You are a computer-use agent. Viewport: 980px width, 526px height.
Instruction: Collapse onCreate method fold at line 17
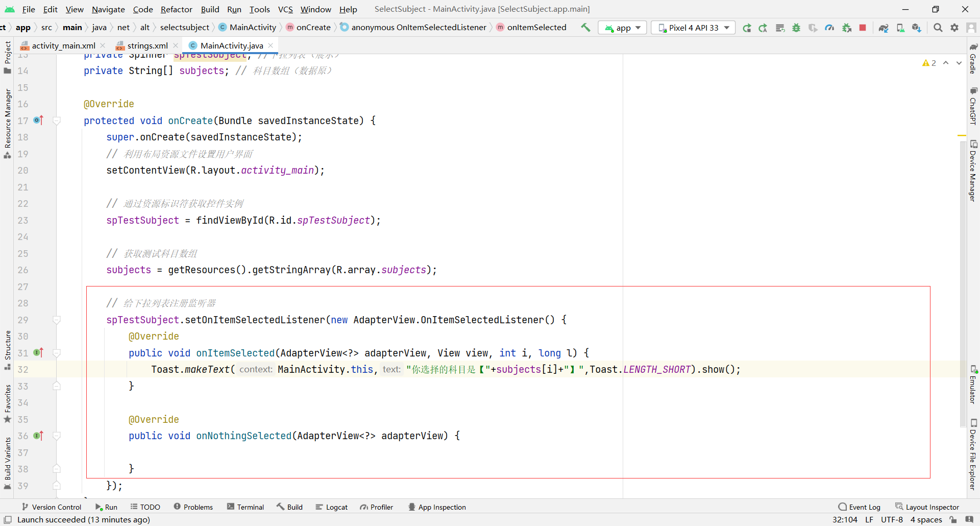[x=57, y=121]
